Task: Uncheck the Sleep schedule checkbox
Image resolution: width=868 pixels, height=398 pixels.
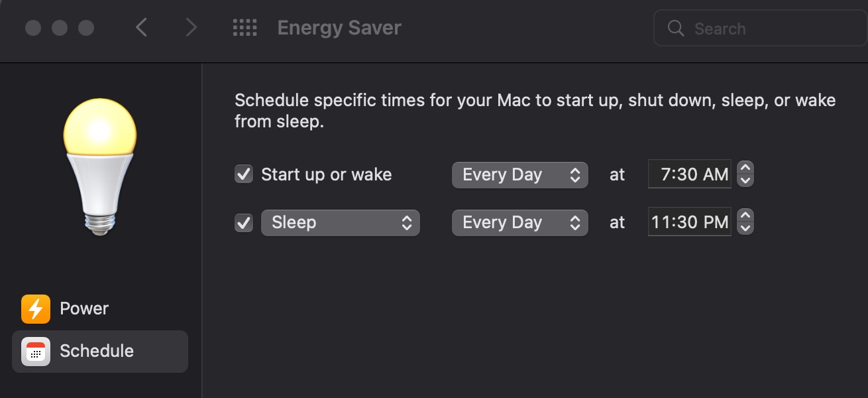Action: tap(244, 223)
